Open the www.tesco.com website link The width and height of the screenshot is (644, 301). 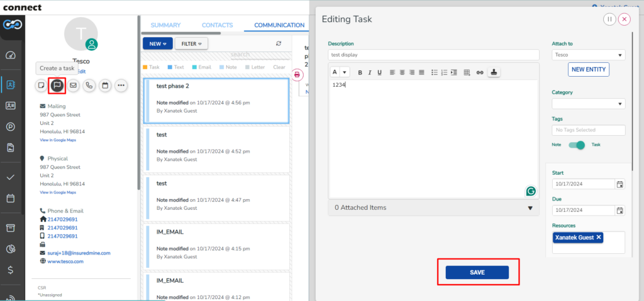tap(65, 261)
